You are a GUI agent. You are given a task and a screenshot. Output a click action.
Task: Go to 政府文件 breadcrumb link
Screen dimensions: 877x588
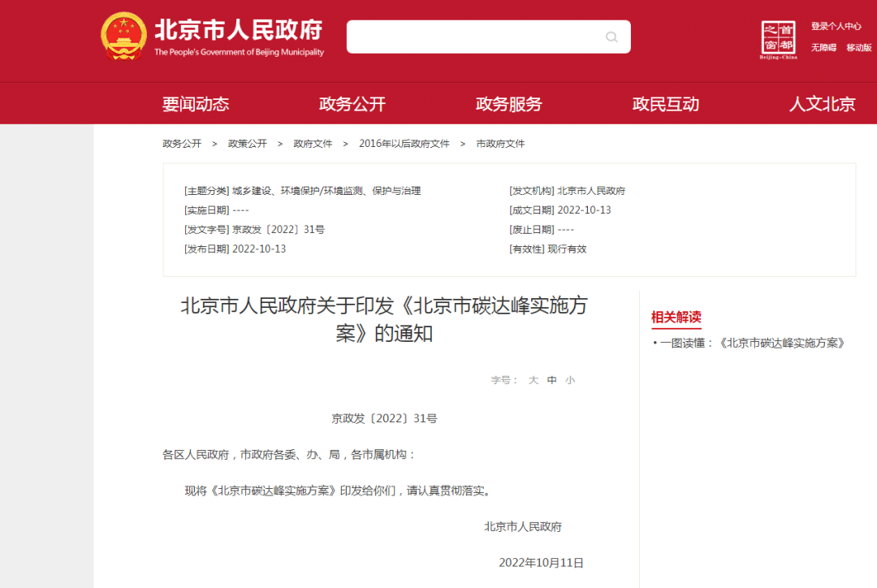tap(313, 144)
